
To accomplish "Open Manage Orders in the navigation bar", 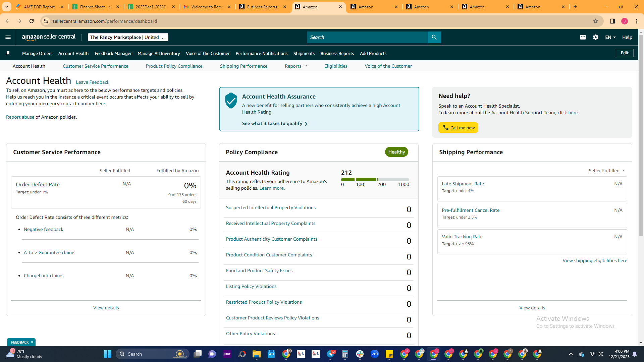I will click(37, 53).
